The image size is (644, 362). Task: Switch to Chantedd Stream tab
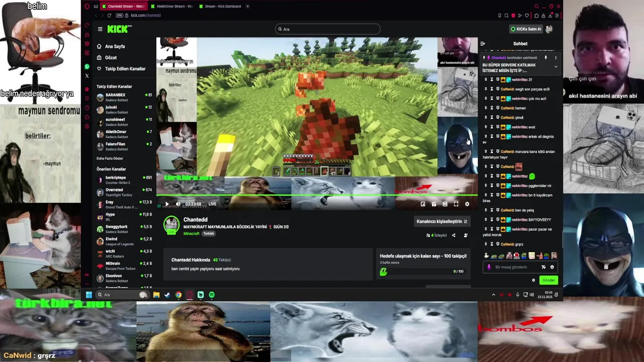123,7
